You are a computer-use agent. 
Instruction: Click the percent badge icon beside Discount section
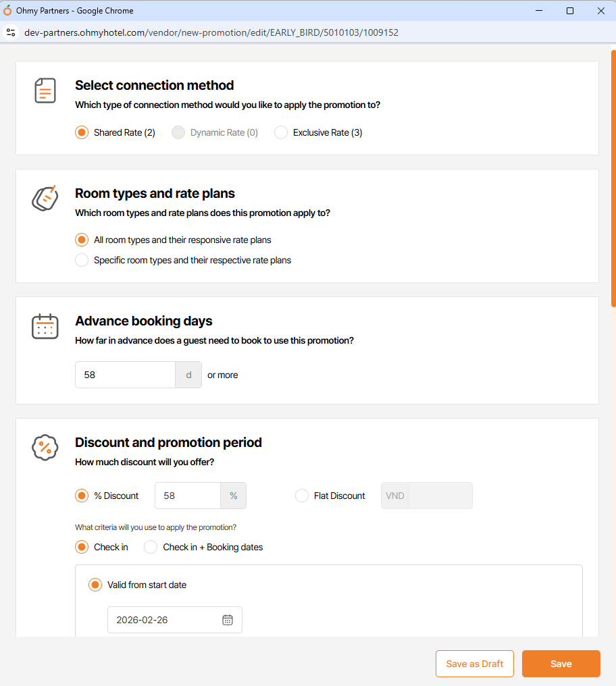tap(45, 447)
